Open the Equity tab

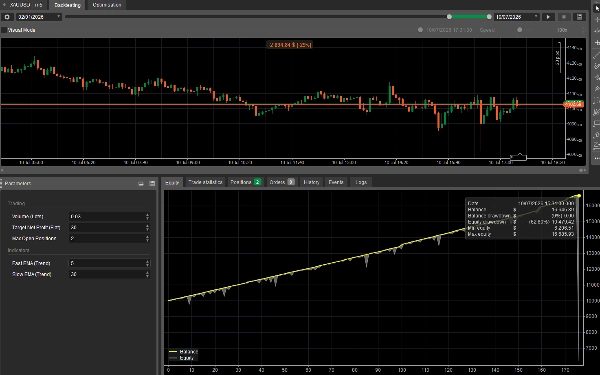click(172, 183)
